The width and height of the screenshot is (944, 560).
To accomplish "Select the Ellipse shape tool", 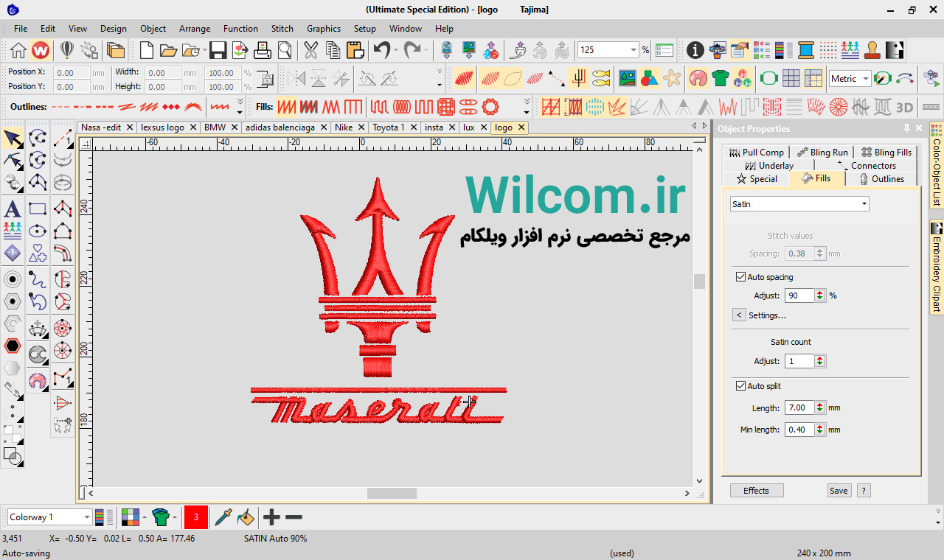I will 38,231.
